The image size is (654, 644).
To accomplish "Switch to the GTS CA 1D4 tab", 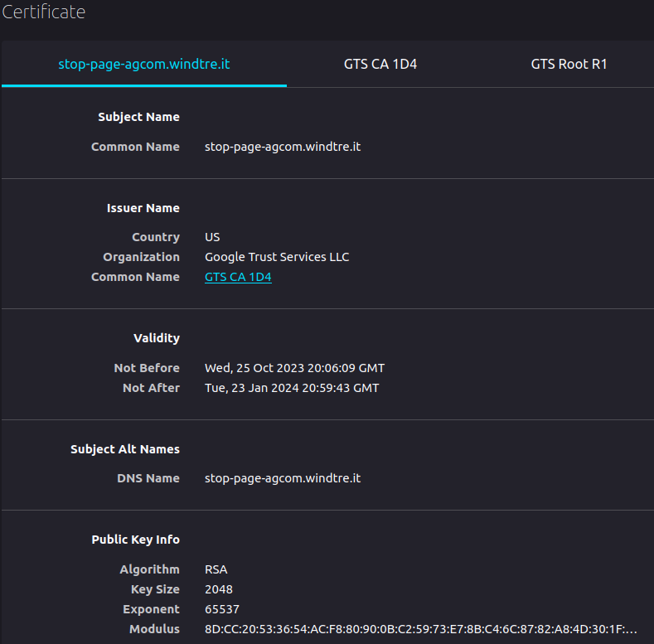I will click(380, 64).
